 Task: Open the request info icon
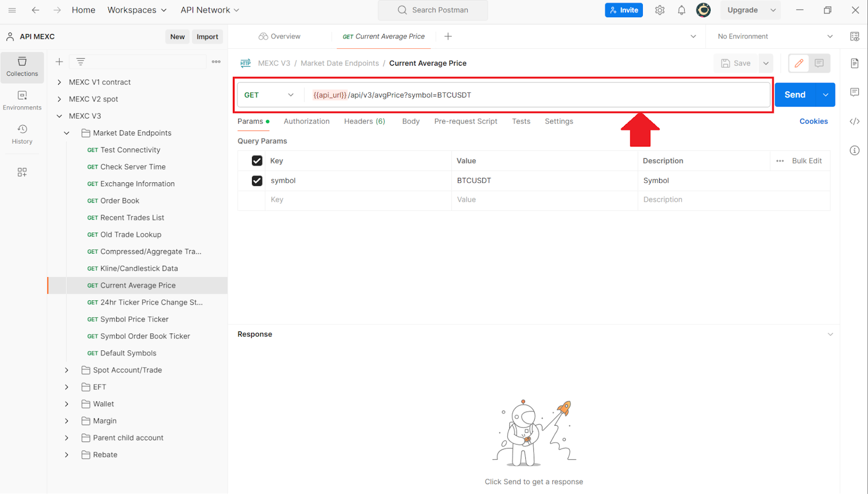[x=854, y=150]
